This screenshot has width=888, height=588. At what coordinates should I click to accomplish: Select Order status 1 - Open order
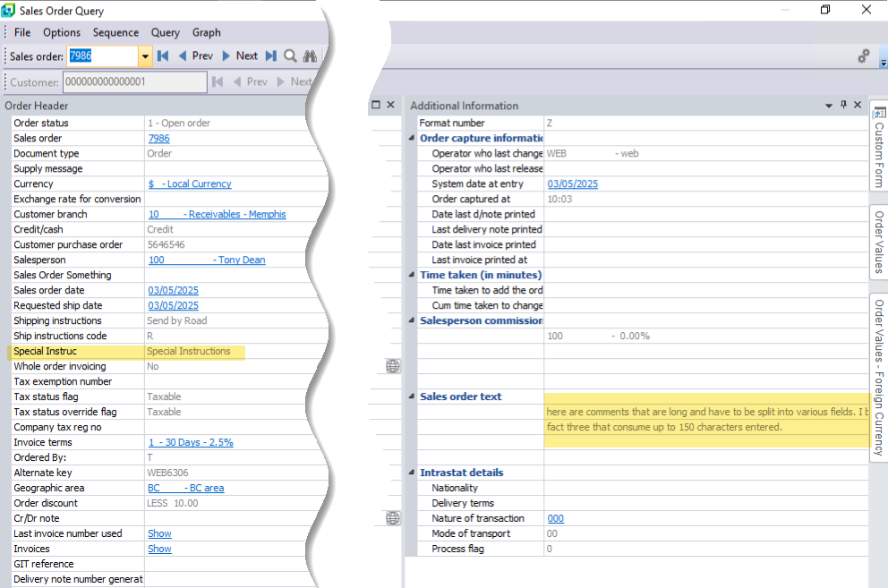click(179, 123)
